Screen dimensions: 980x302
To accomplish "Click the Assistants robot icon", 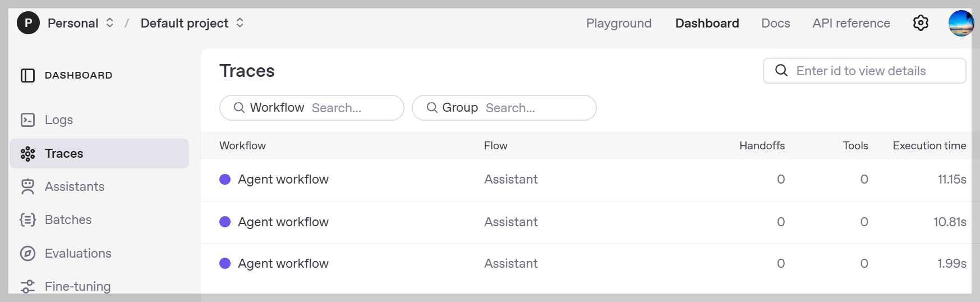I will point(27,186).
